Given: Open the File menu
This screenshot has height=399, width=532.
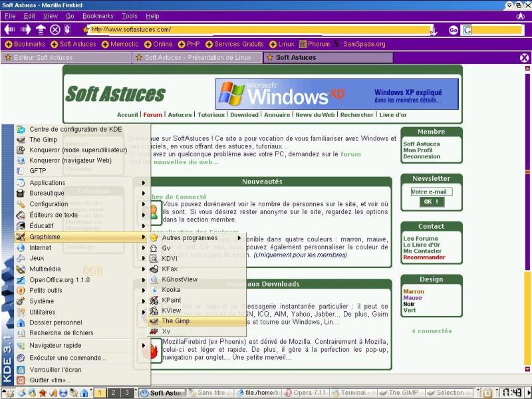Looking at the screenshot, I should click(x=10, y=16).
